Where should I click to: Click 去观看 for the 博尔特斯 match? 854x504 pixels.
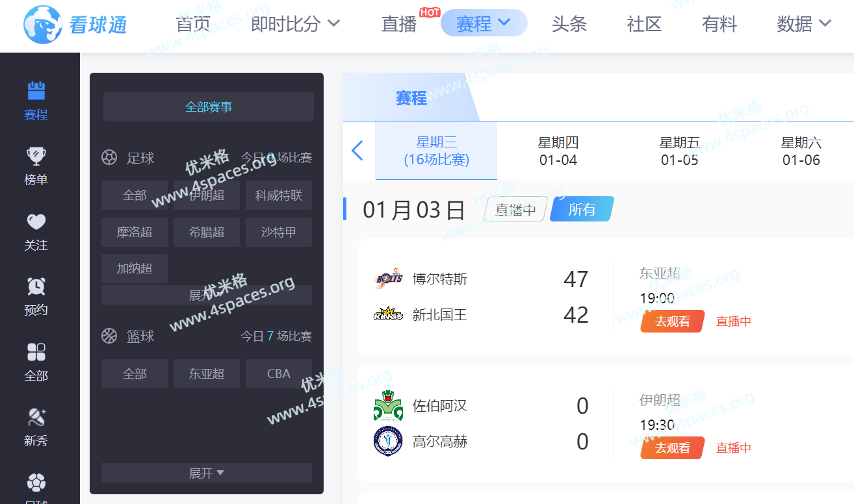click(x=672, y=321)
